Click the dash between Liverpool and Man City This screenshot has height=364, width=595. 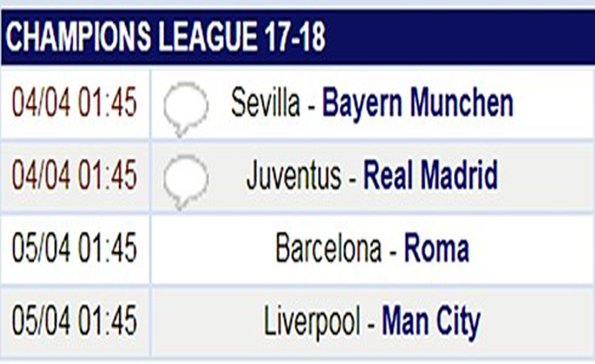pos(371,325)
